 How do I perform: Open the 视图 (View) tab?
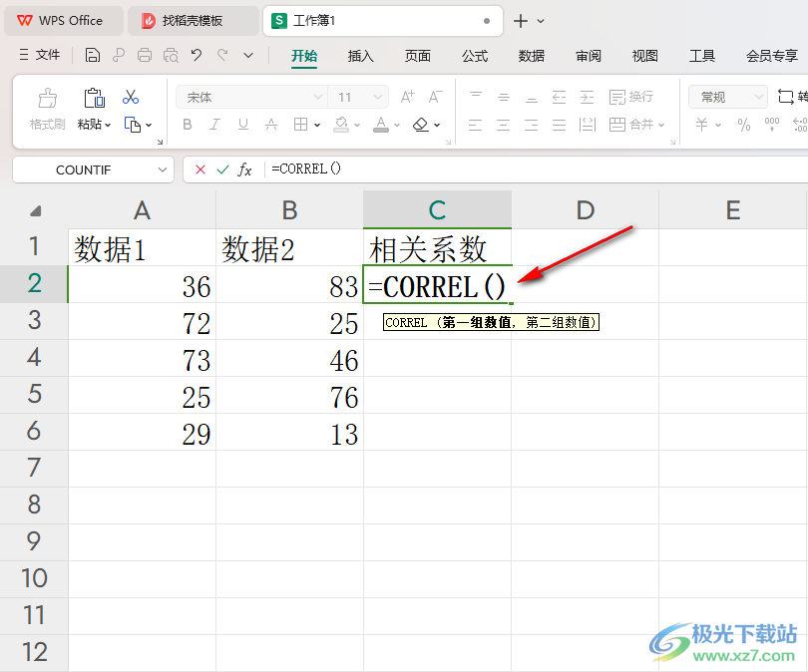[x=644, y=55]
